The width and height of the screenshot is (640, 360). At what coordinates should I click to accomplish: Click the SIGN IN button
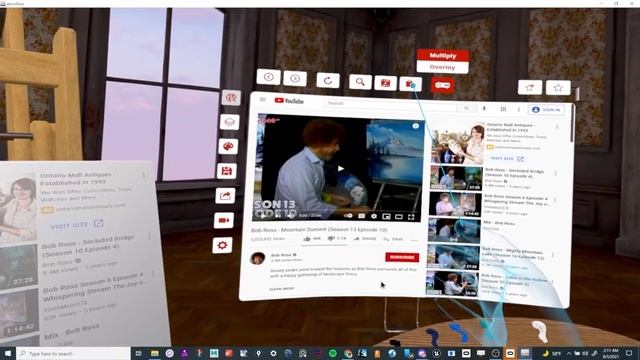pos(547,110)
